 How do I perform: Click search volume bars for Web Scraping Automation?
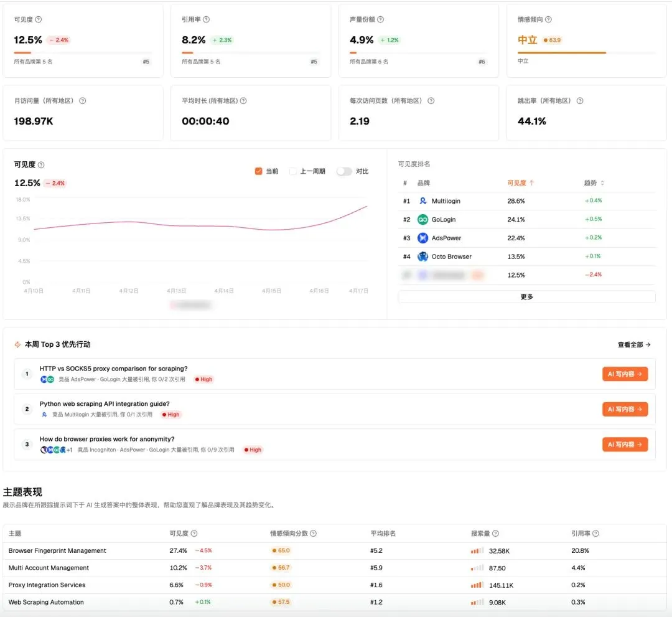pos(477,602)
